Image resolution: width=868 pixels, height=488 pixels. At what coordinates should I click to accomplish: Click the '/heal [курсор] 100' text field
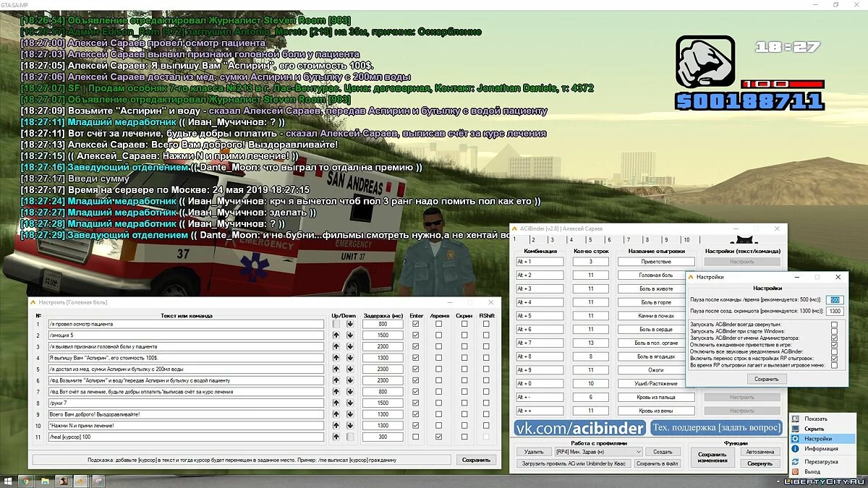pos(186,437)
